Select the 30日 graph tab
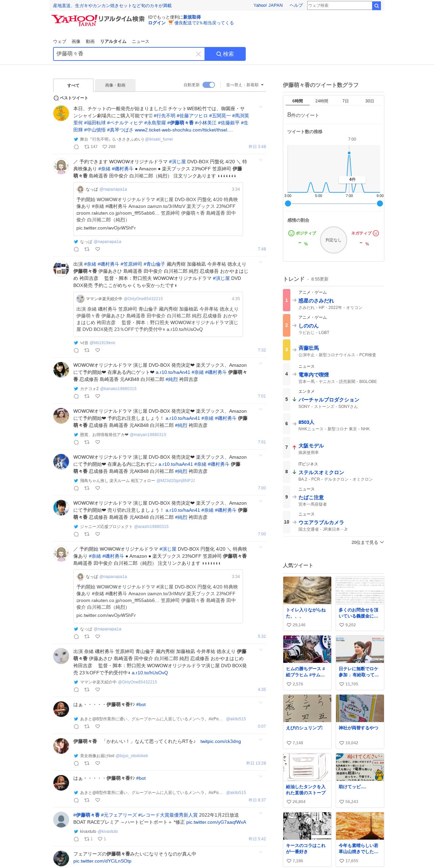This screenshot has height=868, width=434. (370, 101)
